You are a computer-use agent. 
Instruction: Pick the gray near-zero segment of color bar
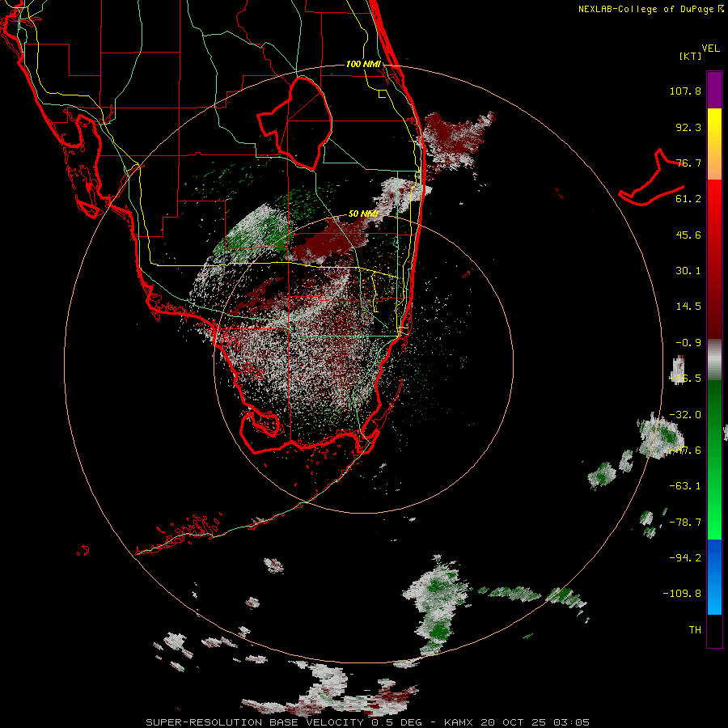coord(714,359)
